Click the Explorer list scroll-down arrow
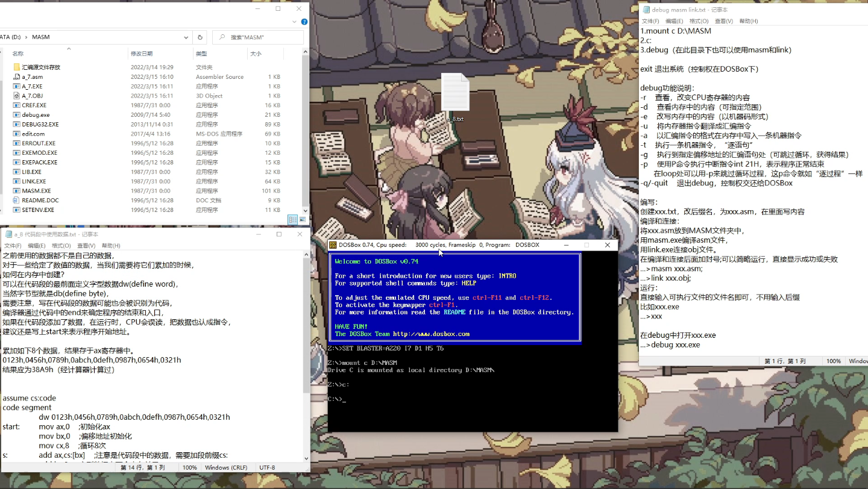868x489 pixels. click(306, 211)
